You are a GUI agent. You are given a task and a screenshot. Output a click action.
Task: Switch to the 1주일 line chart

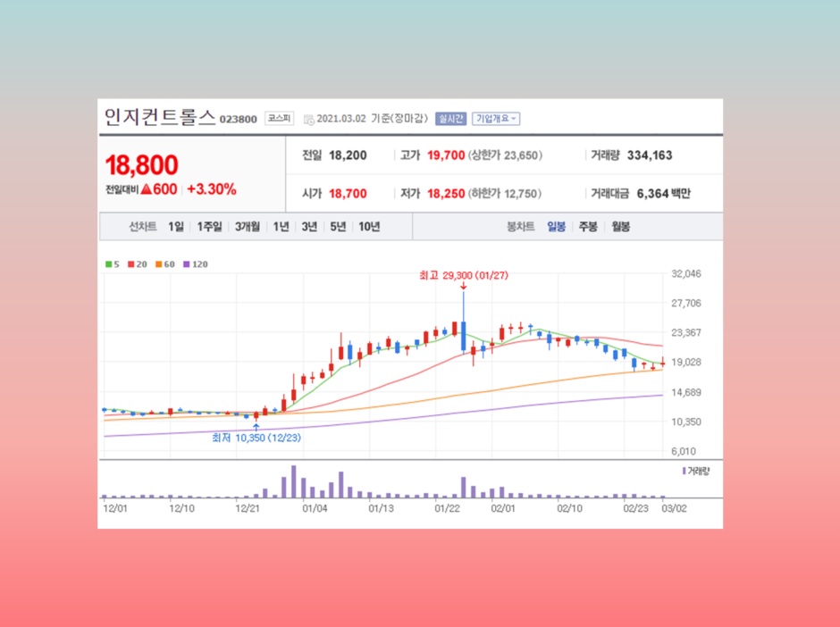(209, 227)
